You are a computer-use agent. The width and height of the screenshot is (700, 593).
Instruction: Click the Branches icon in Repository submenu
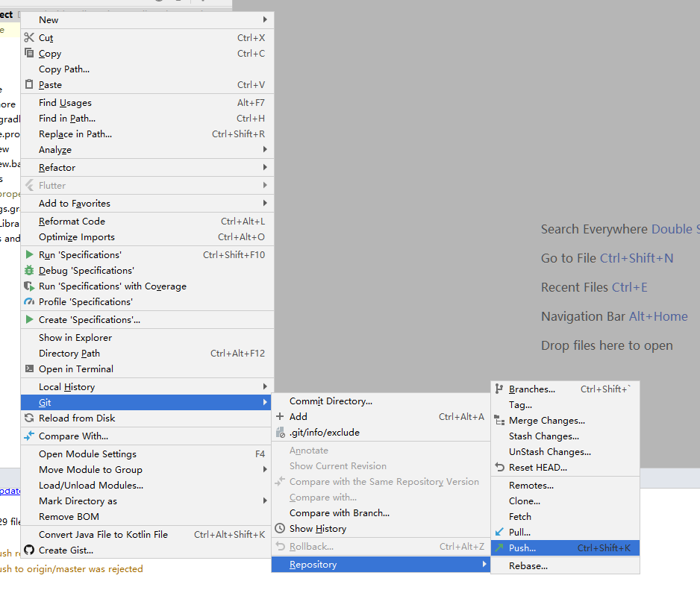pos(499,389)
